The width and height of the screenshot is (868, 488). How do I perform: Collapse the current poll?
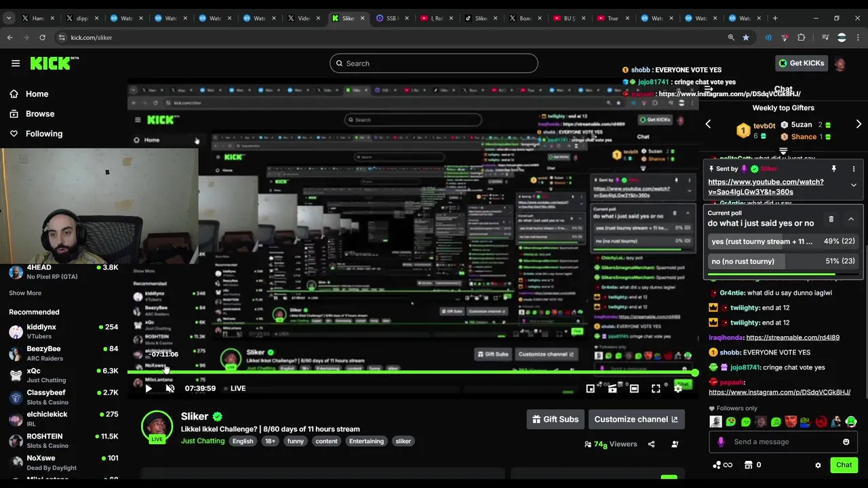click(851, 219)
